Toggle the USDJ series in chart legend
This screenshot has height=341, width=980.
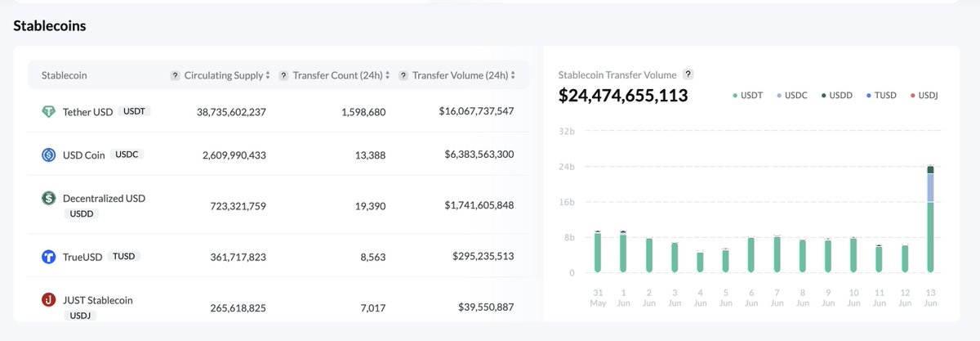pyautogui.click(x=924, y=96)
